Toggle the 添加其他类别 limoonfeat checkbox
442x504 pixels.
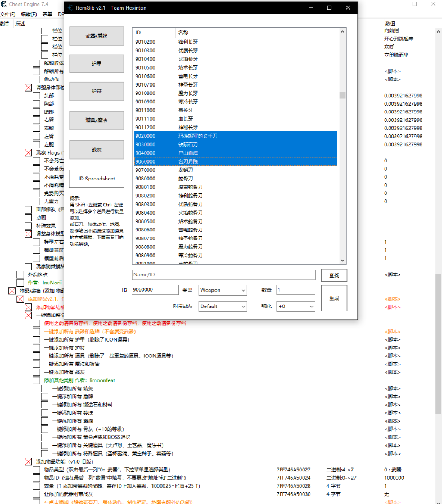[37, 380]
